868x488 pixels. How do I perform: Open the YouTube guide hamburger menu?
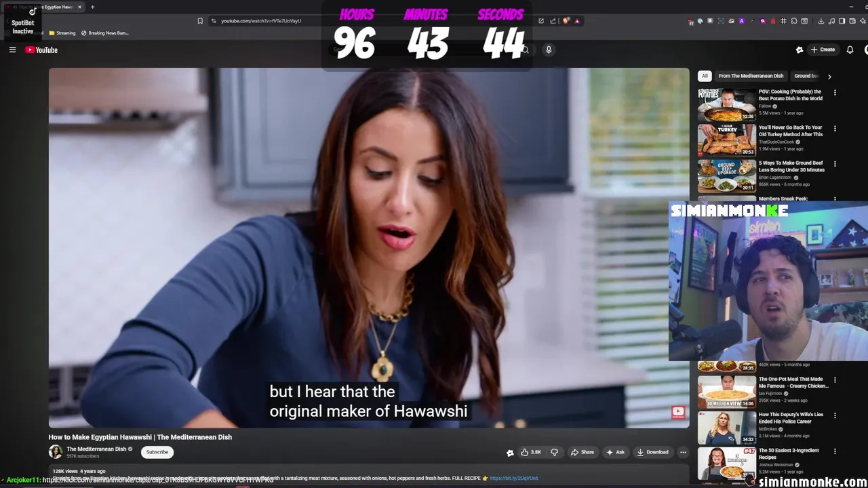[x=12, y=49]
